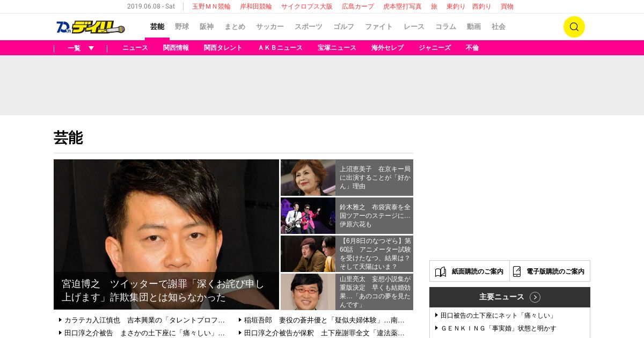
Task: Go to the レース section
Action: 414,27
